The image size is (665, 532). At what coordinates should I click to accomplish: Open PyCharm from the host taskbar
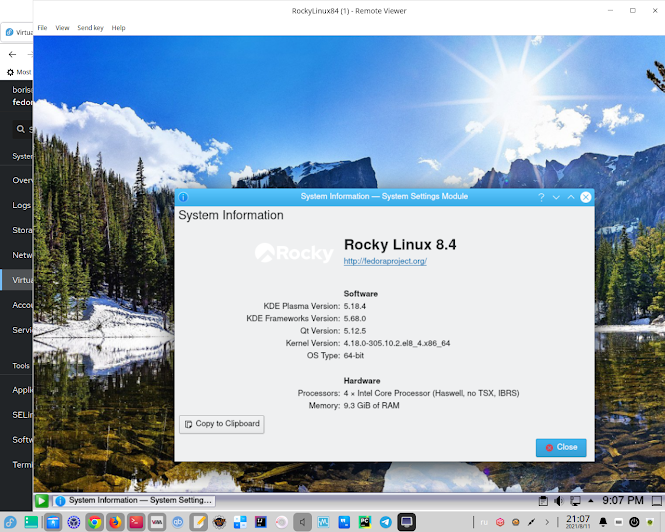(x=365, y=522)
